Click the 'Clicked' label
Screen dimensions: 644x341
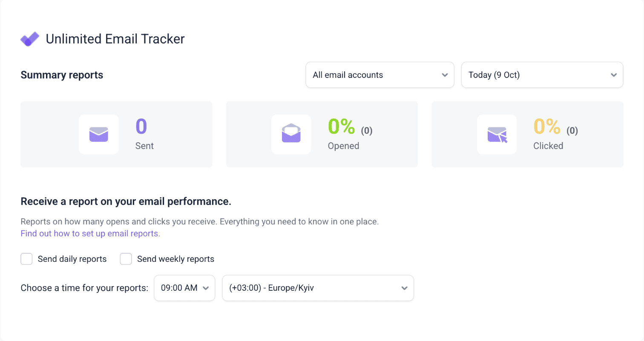click(x=548, y=146)
